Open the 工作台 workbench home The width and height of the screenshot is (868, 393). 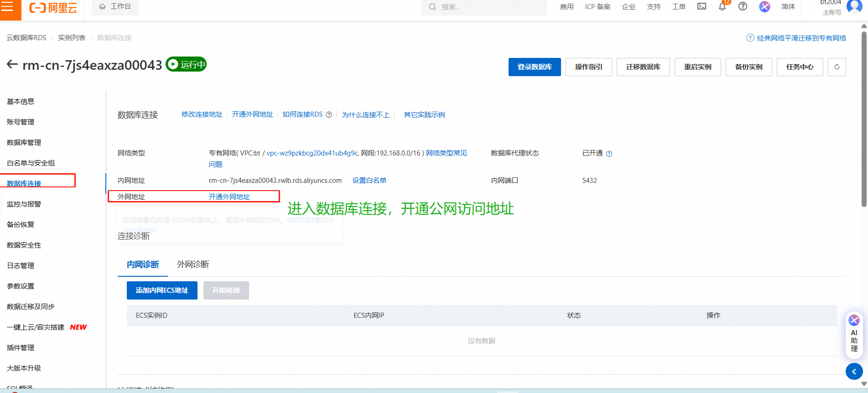[x=115, y=6]
